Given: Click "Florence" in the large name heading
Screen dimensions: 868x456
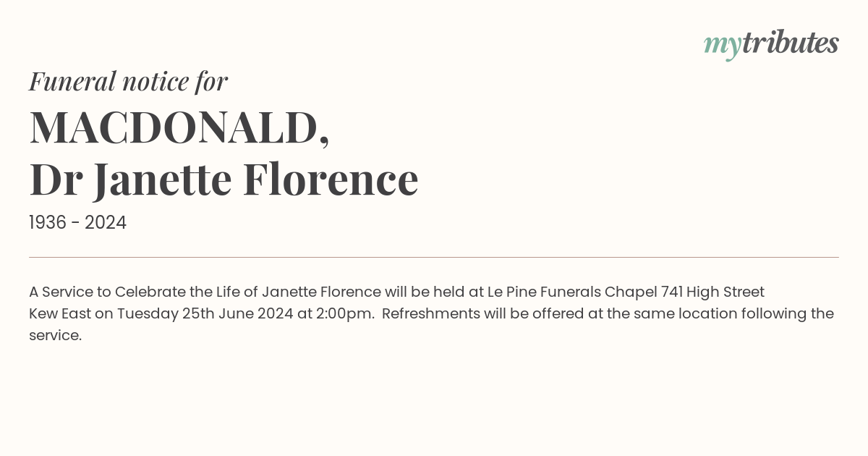Looking at the screenshot, I should coord(331,180).
